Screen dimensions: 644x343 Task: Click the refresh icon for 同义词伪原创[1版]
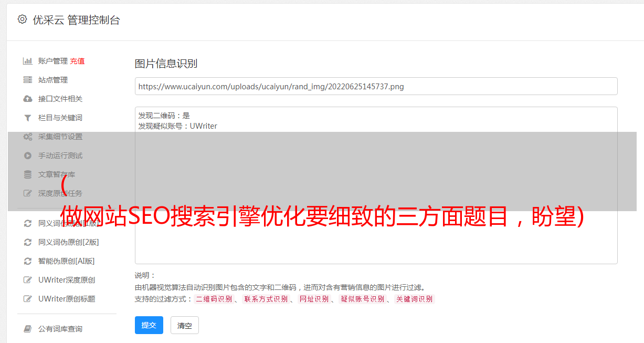[28, 223]
